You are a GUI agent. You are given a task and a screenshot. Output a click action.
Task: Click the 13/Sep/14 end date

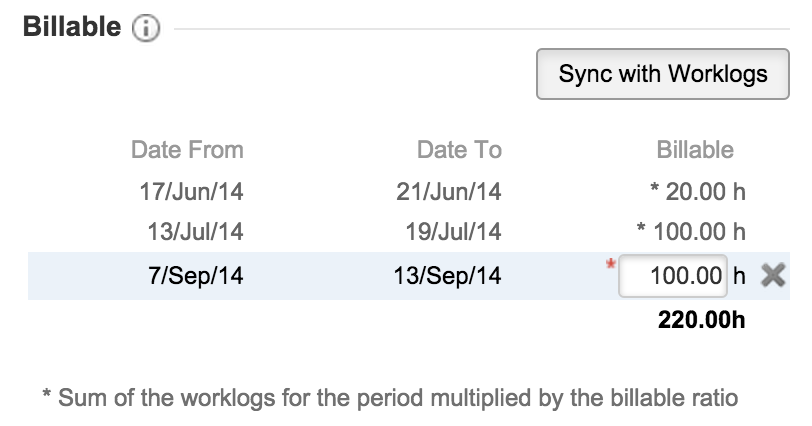click(x=448, y=276)
